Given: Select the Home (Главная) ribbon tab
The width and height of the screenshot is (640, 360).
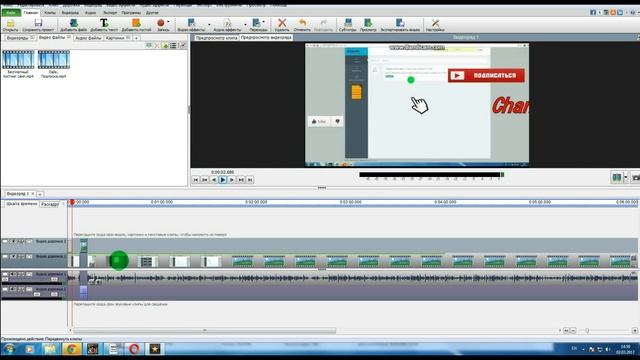Looking at the screenshot, I should (31, 13).
